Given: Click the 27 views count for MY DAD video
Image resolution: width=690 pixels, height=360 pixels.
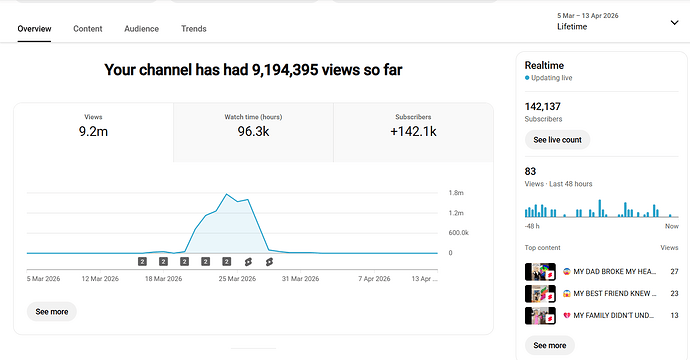Looking at the screenshot, I should click(x=674, y=272).
